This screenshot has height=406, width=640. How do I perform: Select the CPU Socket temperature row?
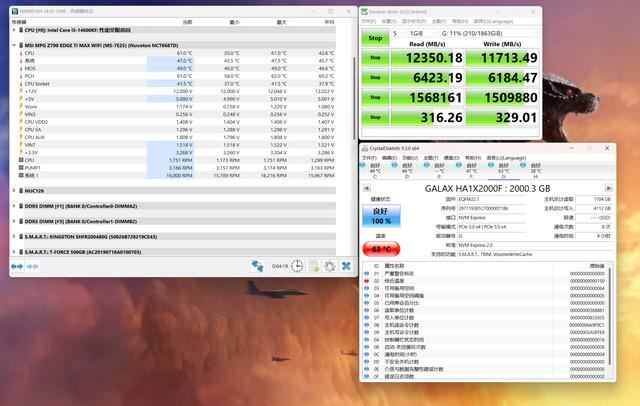coord(177,84)
